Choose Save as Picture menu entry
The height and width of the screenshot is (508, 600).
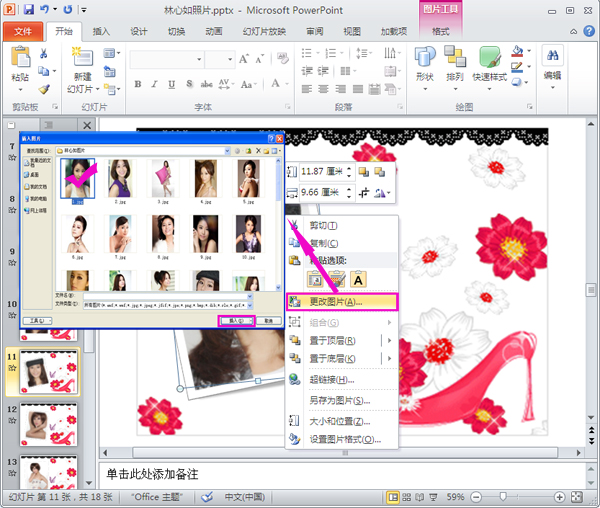(342, 401)
